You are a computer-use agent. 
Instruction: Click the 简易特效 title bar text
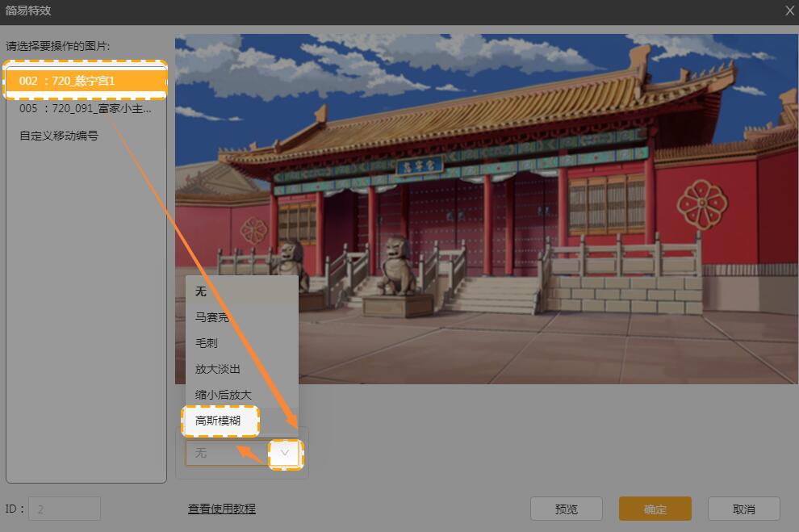point(28,10)
